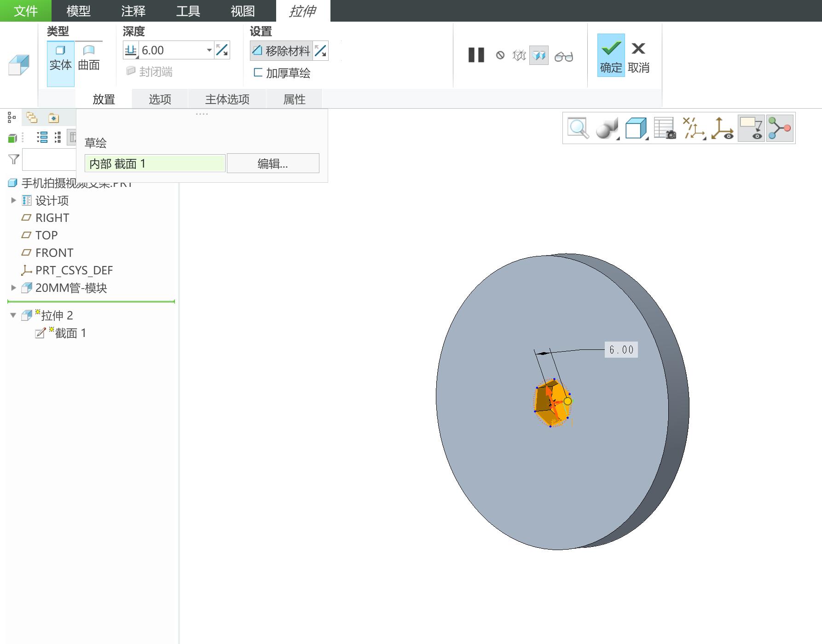
Task: Click the yellow depth drag handle
Action: tap(567, 401)
